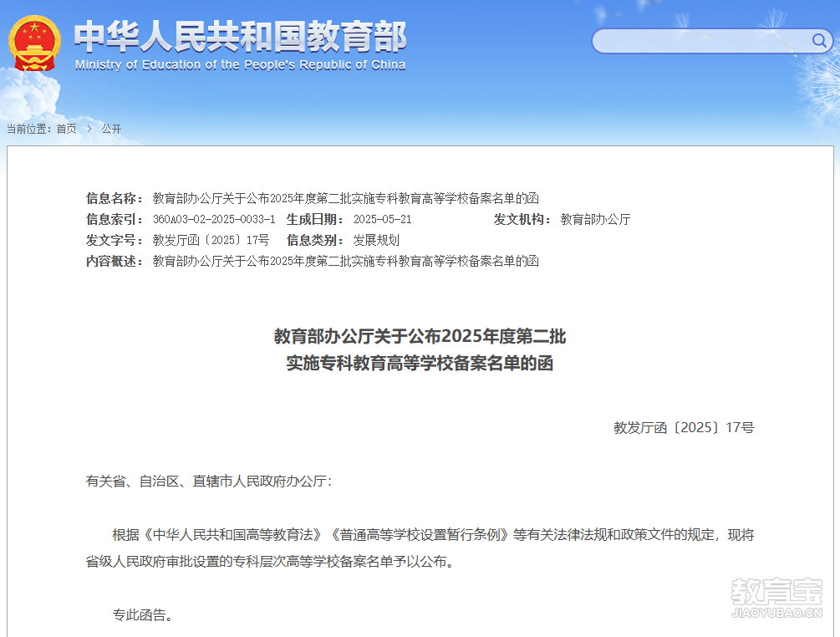Click the paragraph beginning 根据《中华人民共和国高等教育法》
Viewport: 840px width, 637px height.
[420, 548]
